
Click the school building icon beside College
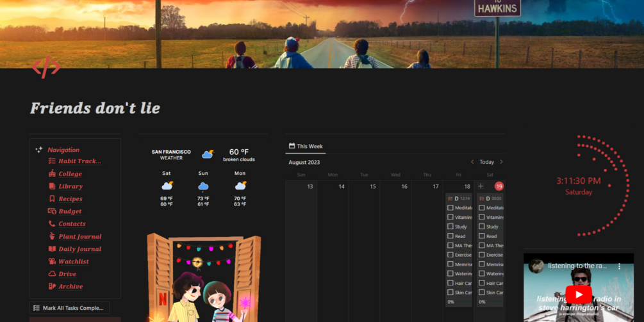coord(52,173)
